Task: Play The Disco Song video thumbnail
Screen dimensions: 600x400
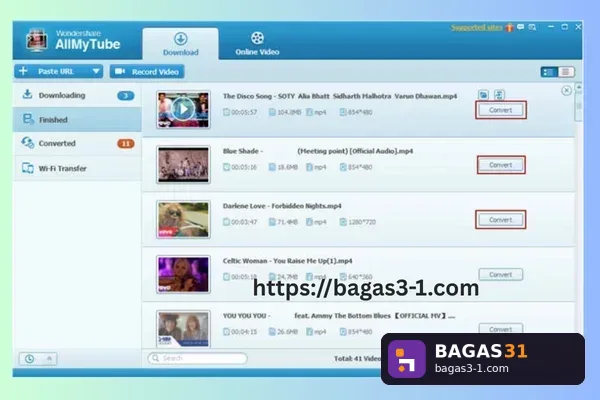Action: tap(183, 109)
